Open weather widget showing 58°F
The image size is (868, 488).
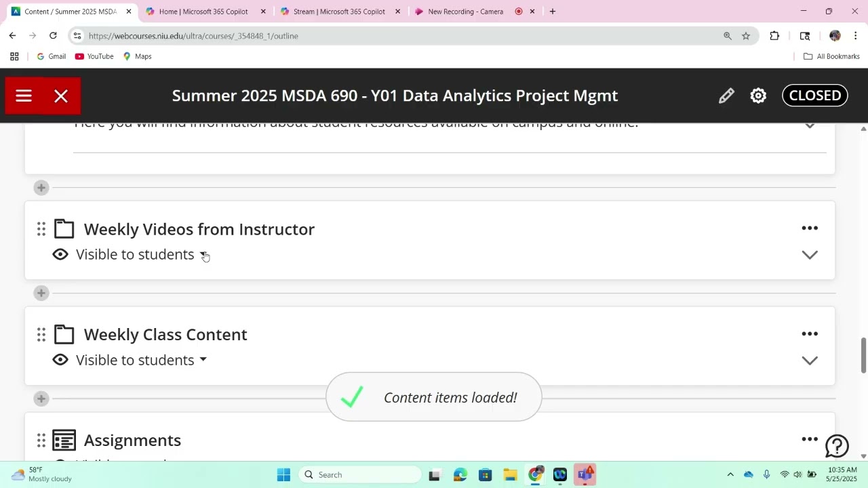click(x=41, y=474)
